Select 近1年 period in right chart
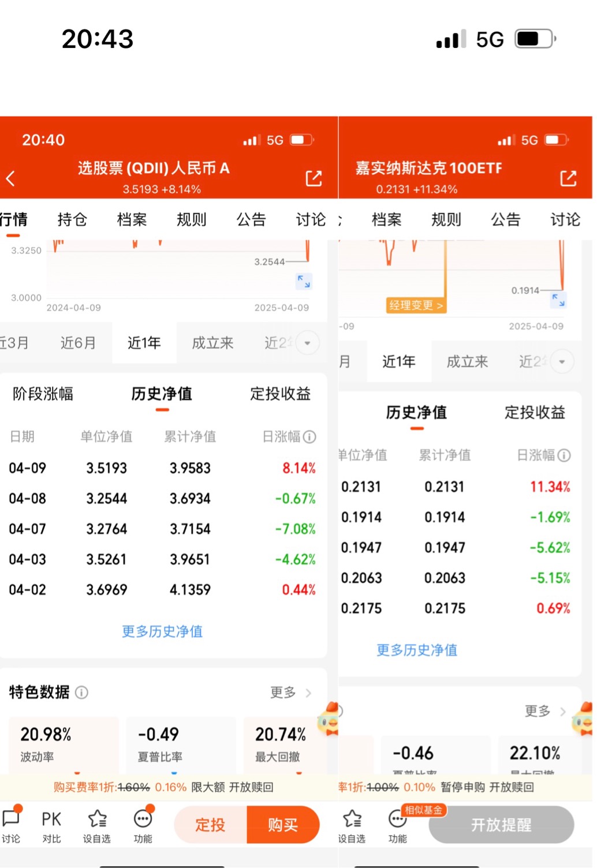 pos(399,361)
